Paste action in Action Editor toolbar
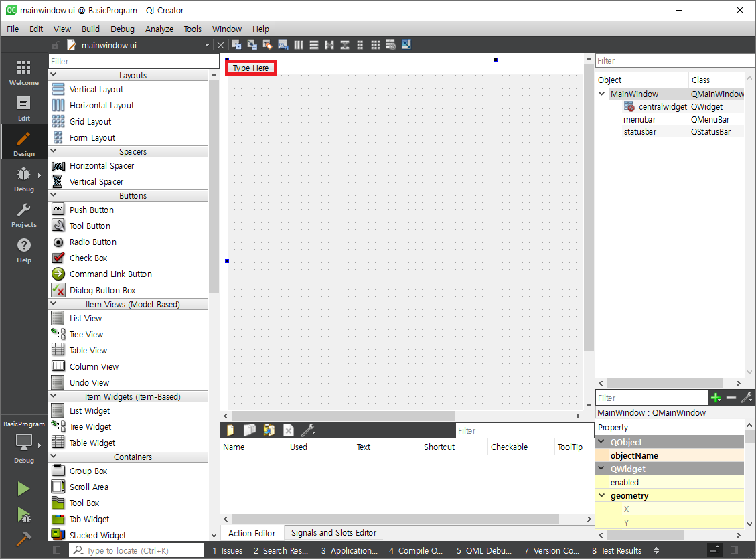Image resolution: width=756 pixels, height=559 pixels. pos(269,430)
